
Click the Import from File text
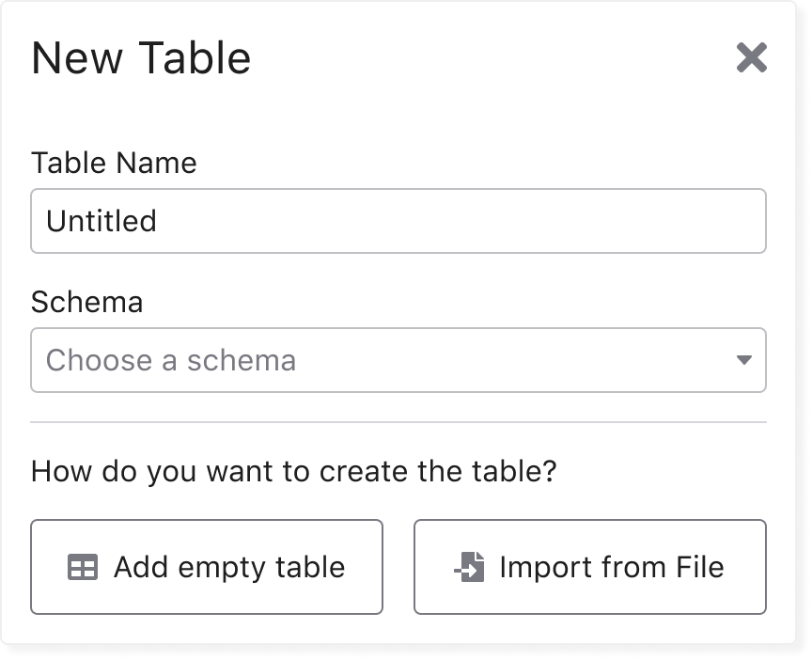click(612, 567)
